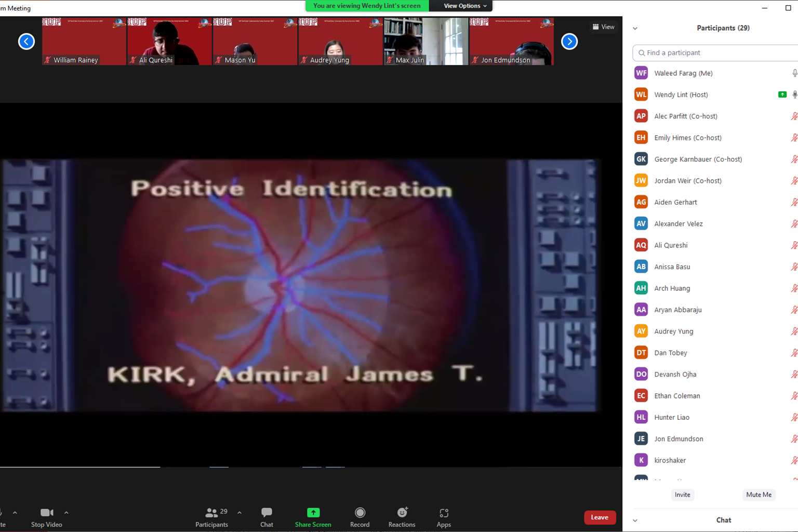Expand participants options arrow next to Participants
The height and width of the screenshot is (532, 798).
240,513
